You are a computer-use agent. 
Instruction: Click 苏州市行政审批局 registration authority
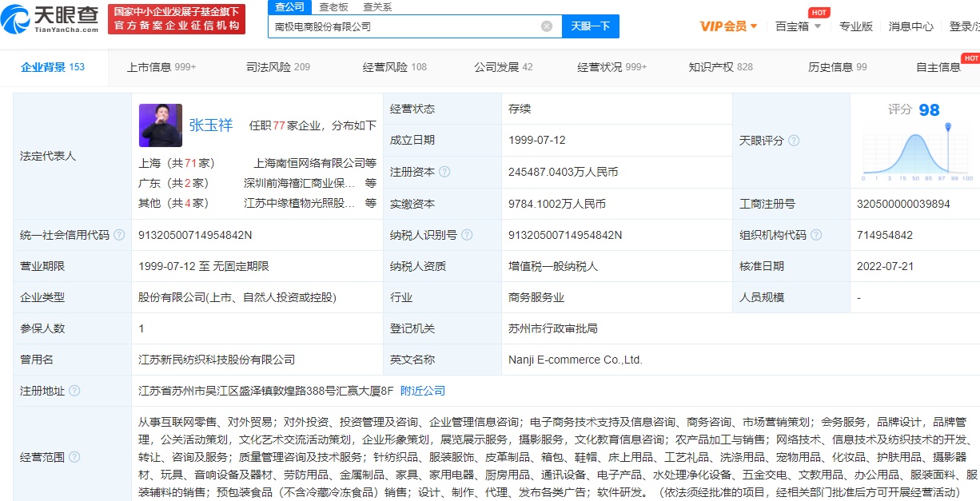553,328
